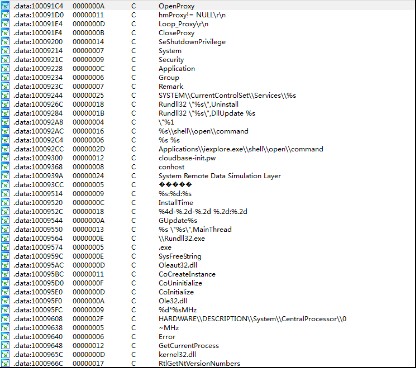Select the ~MHz string entry
Image resolution: width=416 pixels, height=368 pixels.
[x=169, y=328]
